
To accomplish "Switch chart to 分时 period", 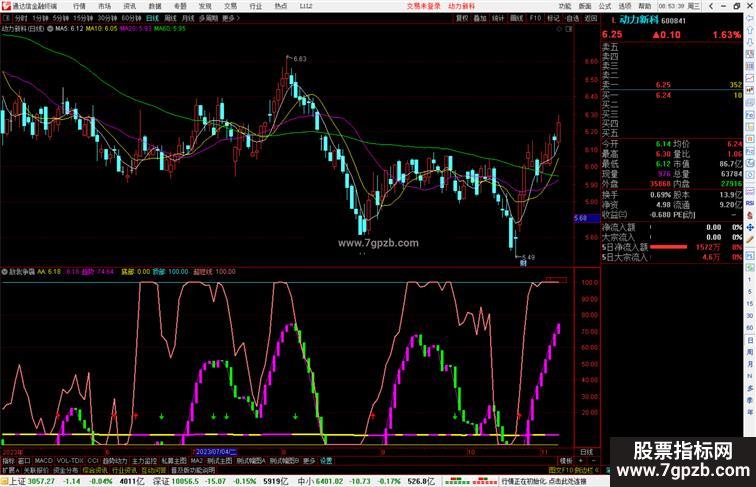I will pos(21,18).
